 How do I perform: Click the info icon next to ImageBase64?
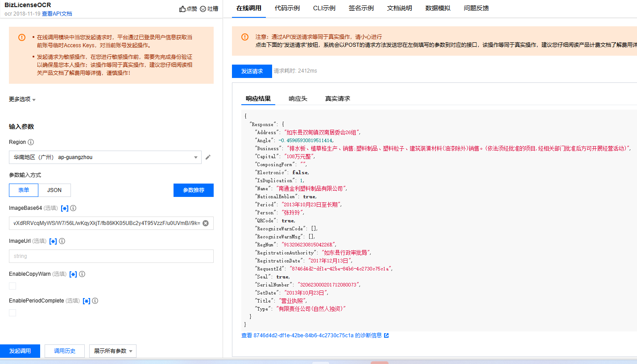[73, 208]
